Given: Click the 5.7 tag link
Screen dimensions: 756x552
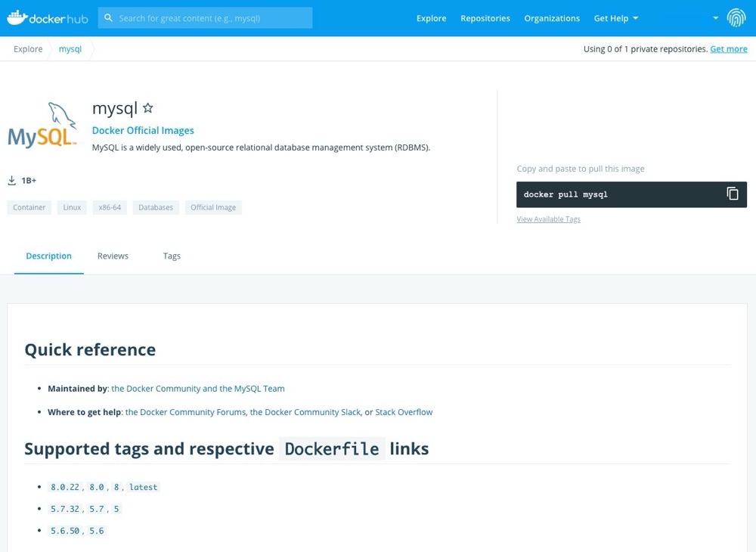Looking at the screenshot, I should click(97, 509).
